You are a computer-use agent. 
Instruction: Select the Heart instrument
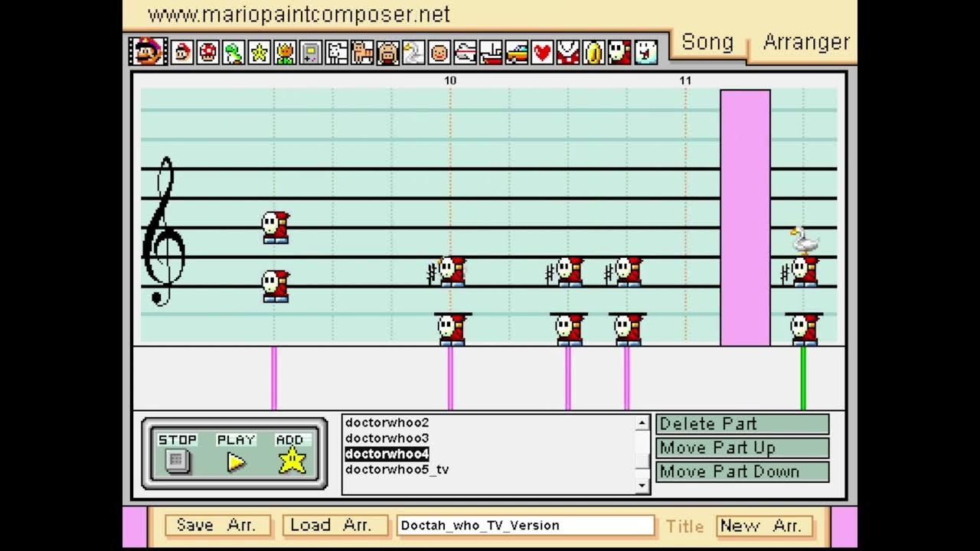(542, 53)
